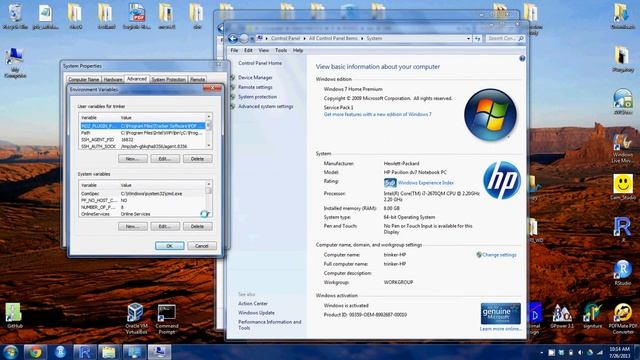Expand All Control Panel Items breadcrumb arrow
Image resolution: width=640 pixels, height=360 pixels.
click(362, 38)
